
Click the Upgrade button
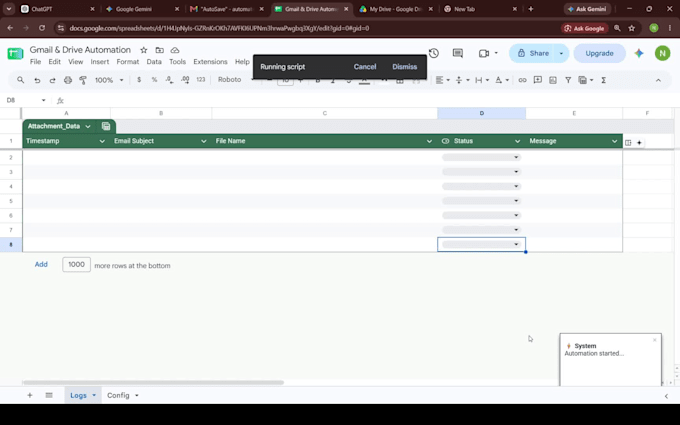[x=599, y=53]
